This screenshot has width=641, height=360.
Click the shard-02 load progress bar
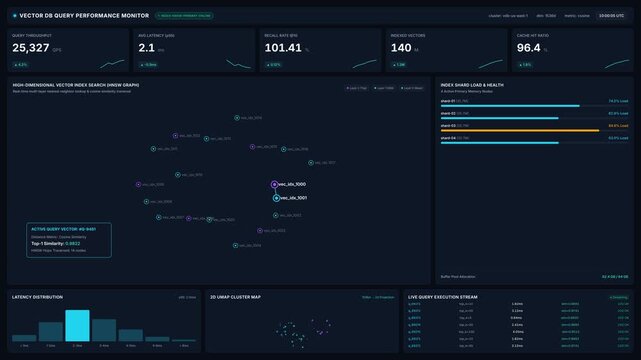point(534,118)
